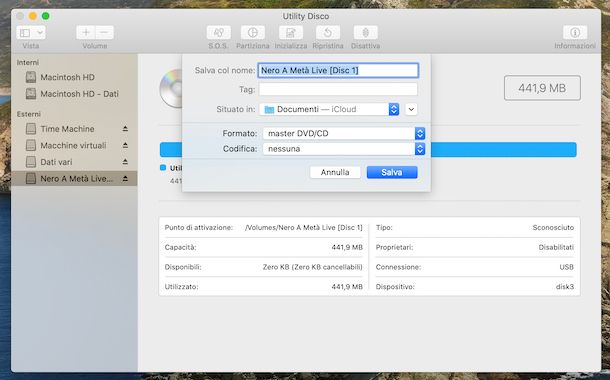Click the Macchine virtuali drive icon

(x=31, y=145)
